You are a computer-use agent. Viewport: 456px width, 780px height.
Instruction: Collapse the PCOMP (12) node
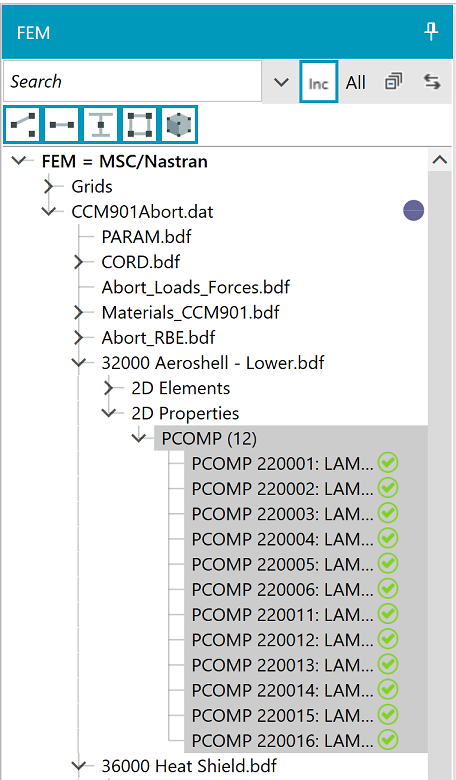coord(139,438)
